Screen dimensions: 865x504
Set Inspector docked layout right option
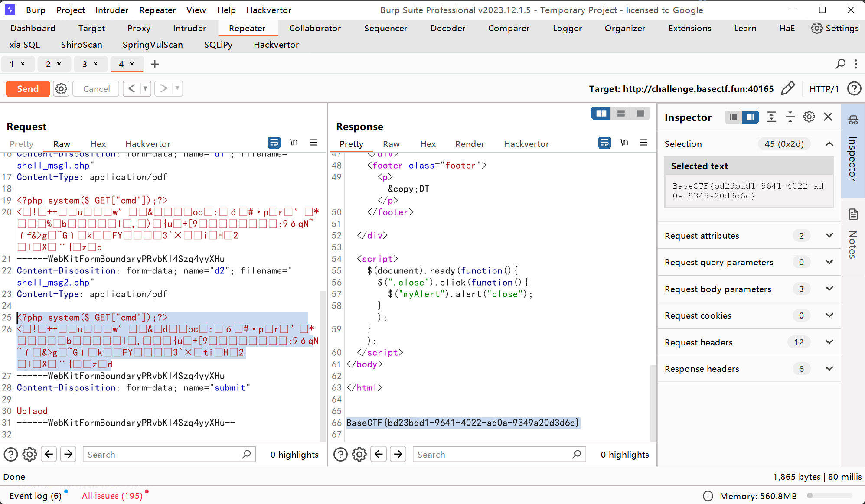[750, 117]
